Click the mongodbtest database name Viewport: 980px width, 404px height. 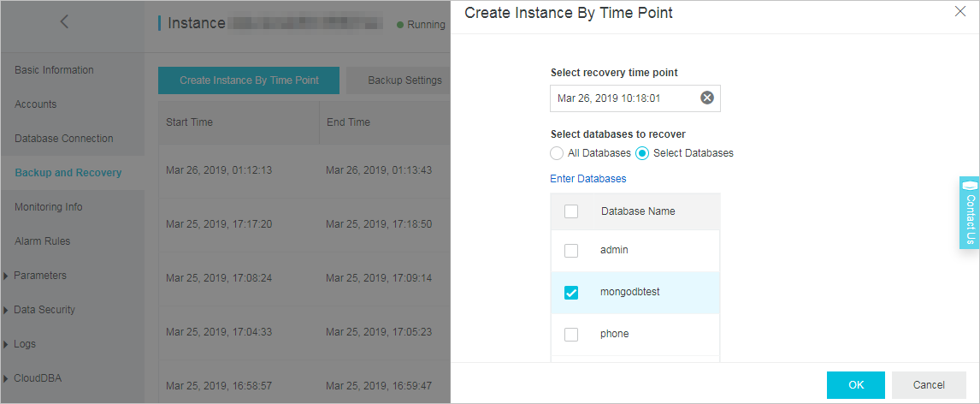(x=630, y=292)
